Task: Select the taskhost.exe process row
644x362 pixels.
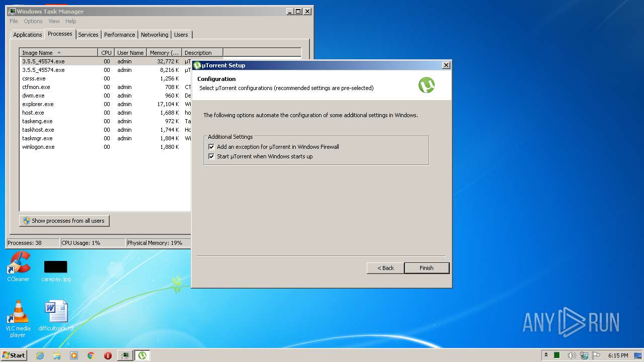Action: click(x=106, y=130)
